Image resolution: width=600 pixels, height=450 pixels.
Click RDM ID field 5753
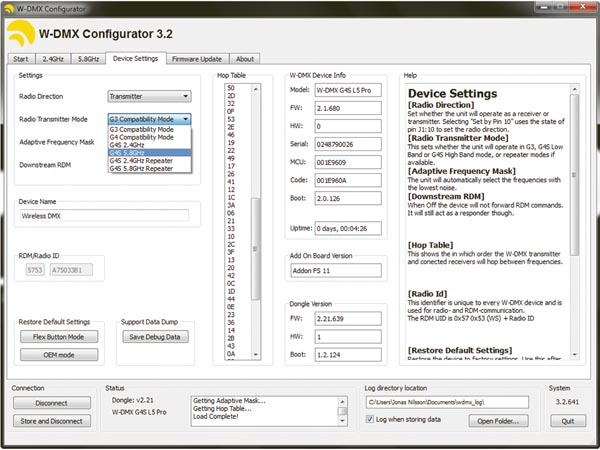coord(35,270)
